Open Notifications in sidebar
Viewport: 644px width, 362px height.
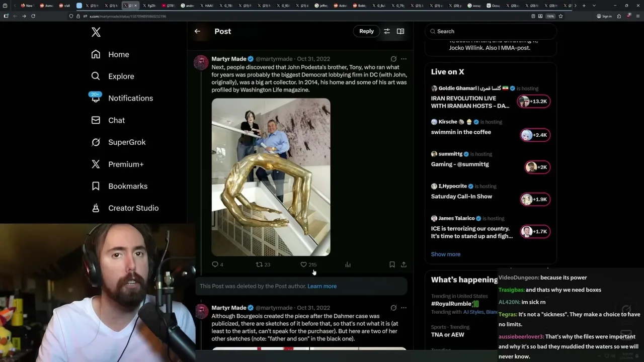coord(122,98)
